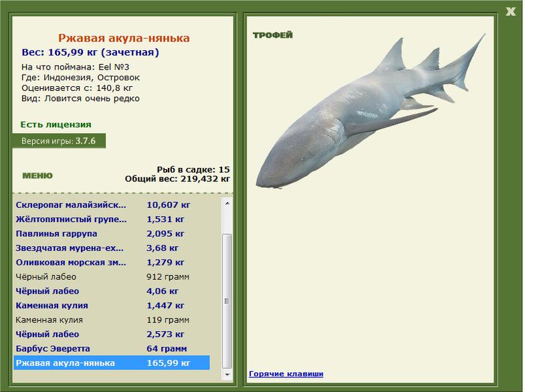Click the ТРОФЕЙ label
This screenshot has width=535, height=392.
click(273, 35)
